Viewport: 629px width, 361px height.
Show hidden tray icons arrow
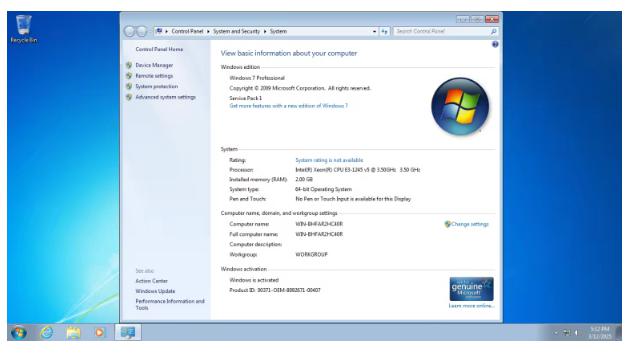pyautogui.click(x=556, y=333)
